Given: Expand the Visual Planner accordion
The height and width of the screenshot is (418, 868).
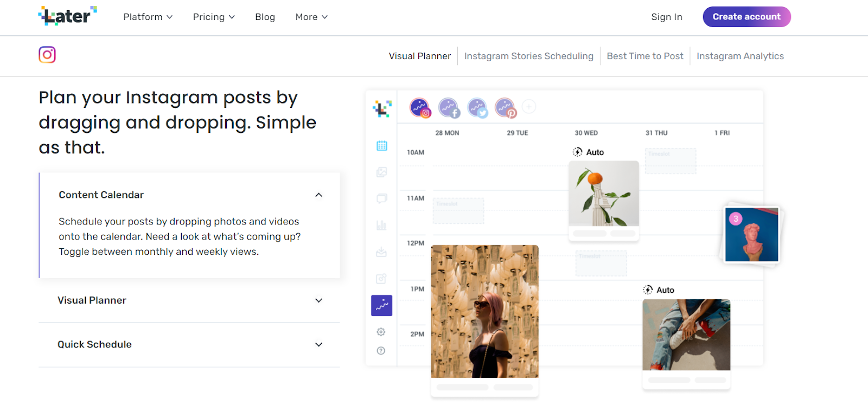Looking at the screenshot, I should click(189, 300).
